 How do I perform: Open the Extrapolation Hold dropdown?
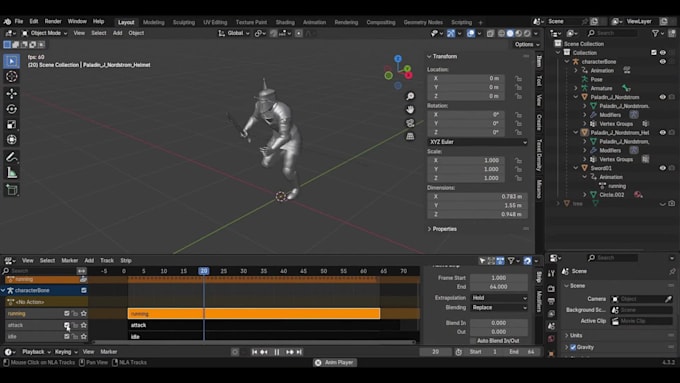click(x=499, y=298)
